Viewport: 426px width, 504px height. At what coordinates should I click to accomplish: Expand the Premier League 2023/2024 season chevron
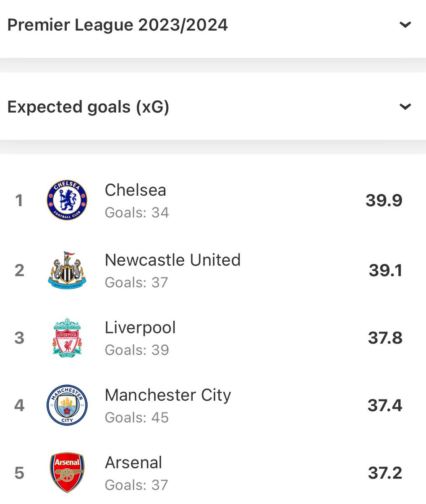(x=405, y=25)
